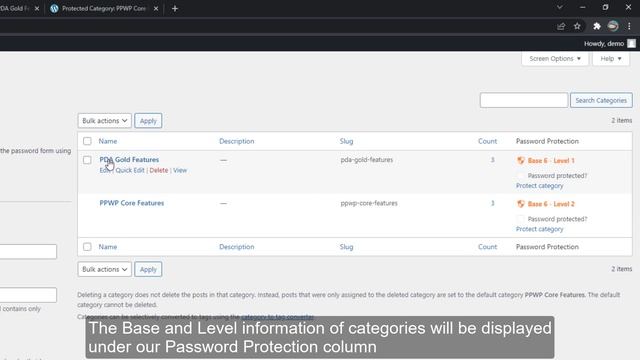Click the top Apply button
640x360 pixels.
148,121
